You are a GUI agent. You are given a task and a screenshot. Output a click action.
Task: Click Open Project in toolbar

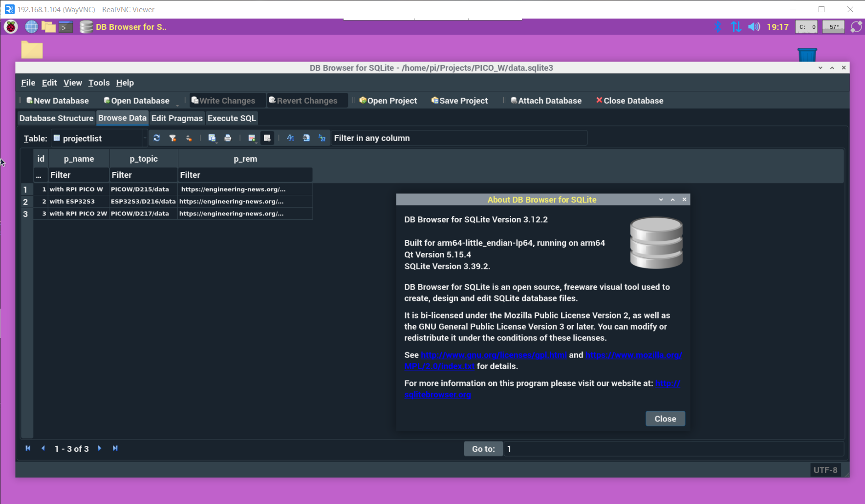click(x=388, y=101)
